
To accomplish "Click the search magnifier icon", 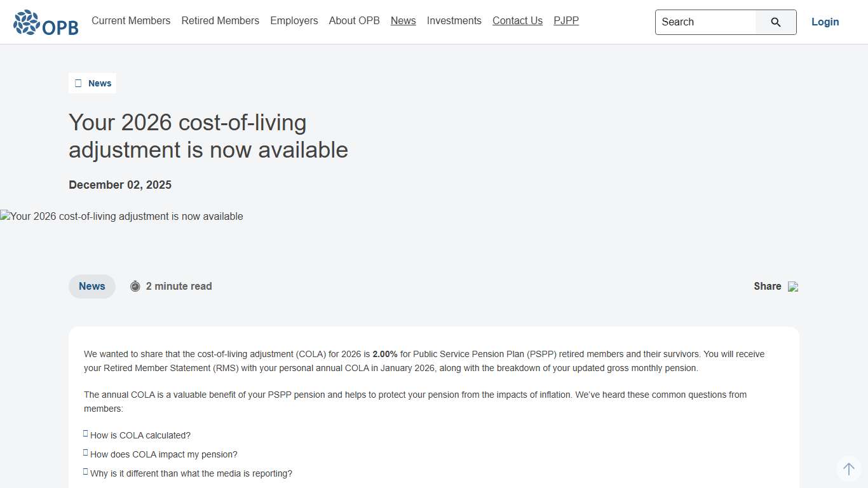I will click(x=775, y=22).
